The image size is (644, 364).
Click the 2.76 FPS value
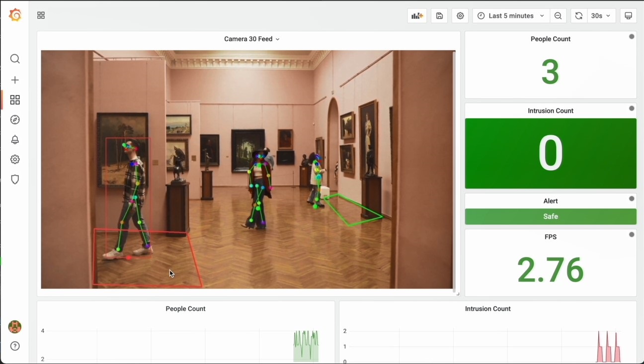(551, 270)
